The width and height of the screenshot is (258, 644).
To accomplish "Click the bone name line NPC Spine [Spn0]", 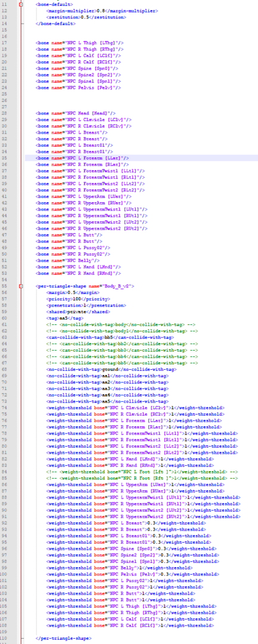I will [x=77, y=68].
